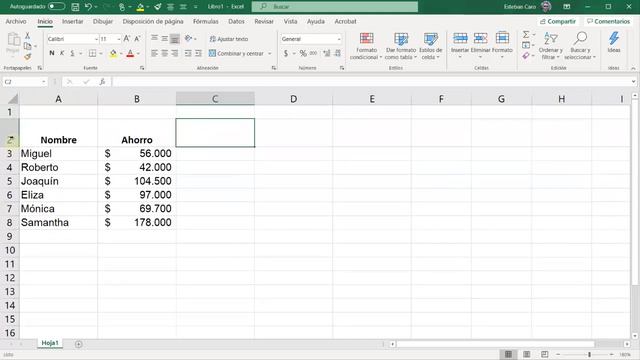Click the Name Box showing C2
This screenshot has width=640, height=360.
(x=25, y=82)
